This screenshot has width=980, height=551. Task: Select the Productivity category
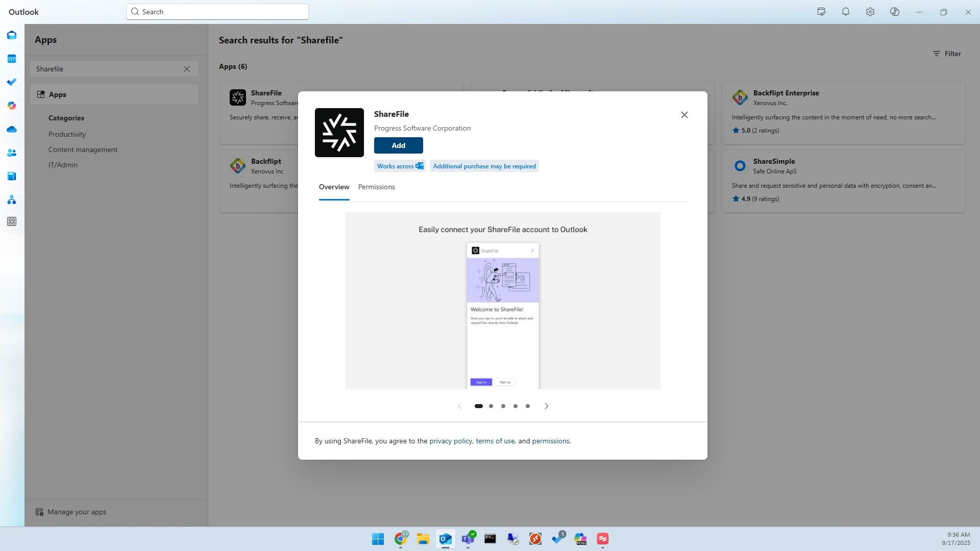coord(67,134)
